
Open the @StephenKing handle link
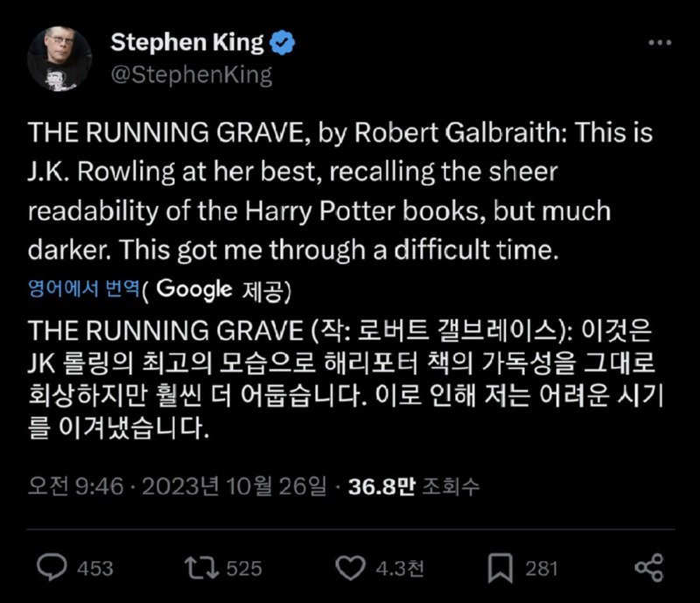click(192, 74)
